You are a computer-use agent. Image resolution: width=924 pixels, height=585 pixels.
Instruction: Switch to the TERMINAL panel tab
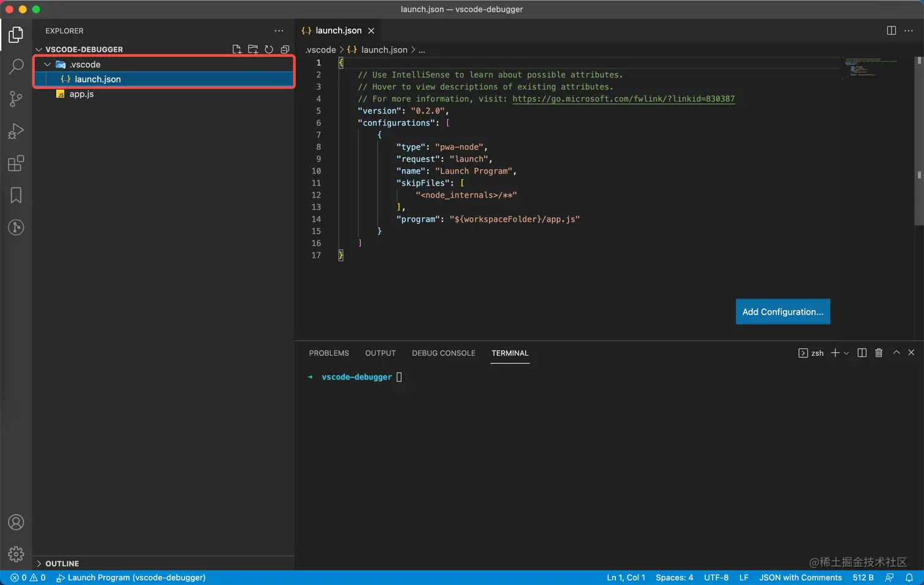[x=510, y=353]
